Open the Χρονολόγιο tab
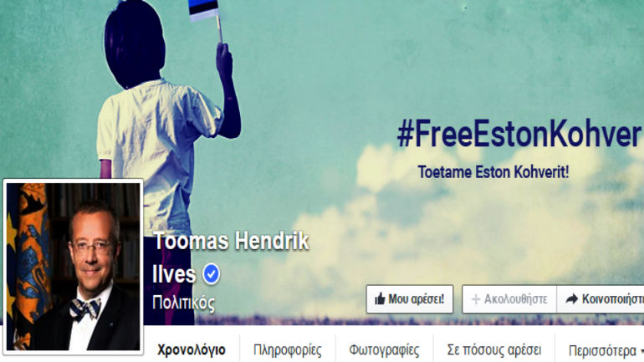The width and height of the screenshot is (644, 362). [192, 349]
